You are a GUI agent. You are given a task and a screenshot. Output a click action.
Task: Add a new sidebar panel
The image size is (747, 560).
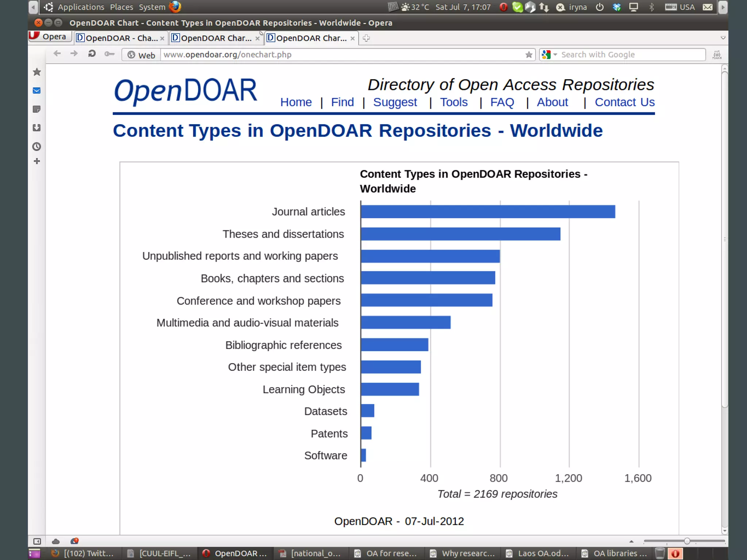37,161
